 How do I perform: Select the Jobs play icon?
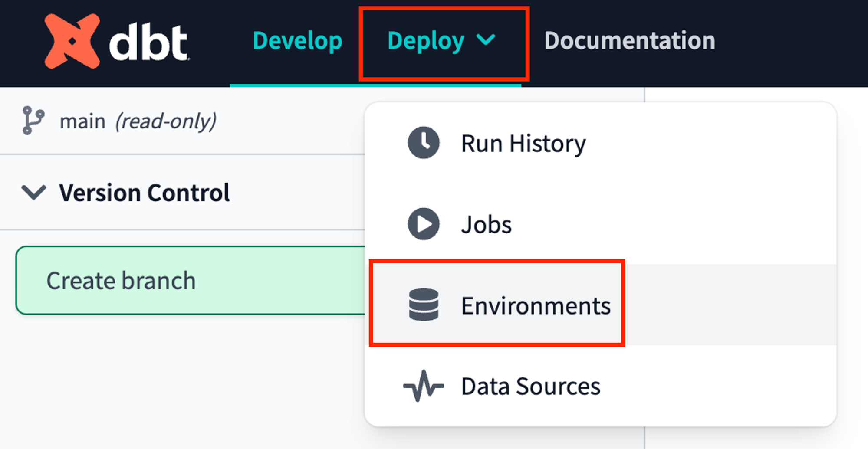pyautogui.click(x=423, y=224)
